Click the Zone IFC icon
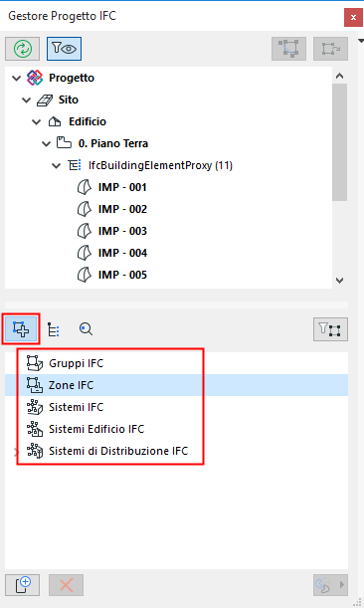Screen dimensions: 364x608 pyautogui.click(x=35, y=385)
